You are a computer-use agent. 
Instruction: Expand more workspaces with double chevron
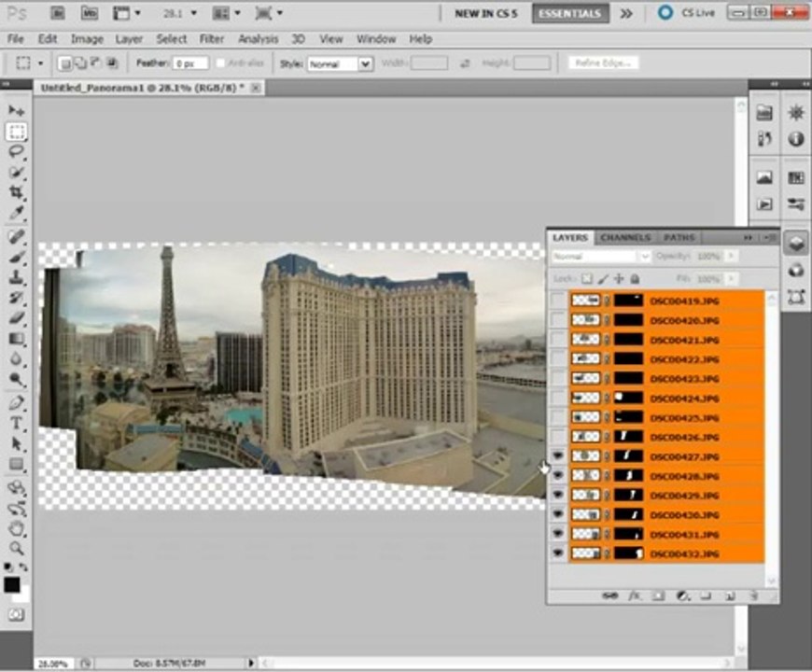point(626,13)
